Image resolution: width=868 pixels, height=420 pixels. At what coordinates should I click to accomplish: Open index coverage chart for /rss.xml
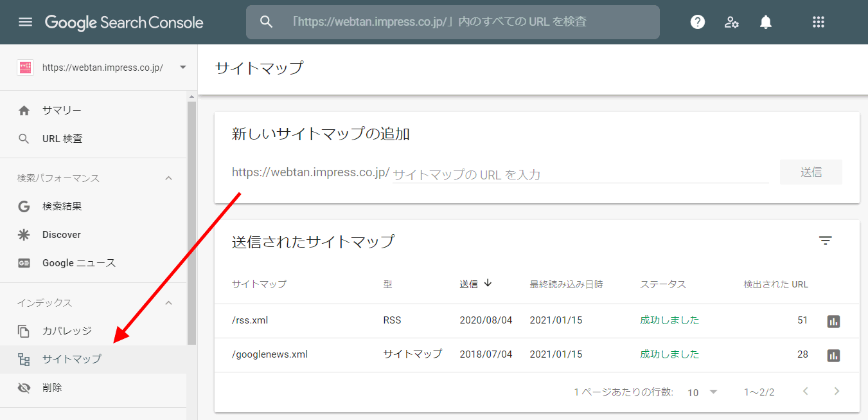click(x=833, y=321)
